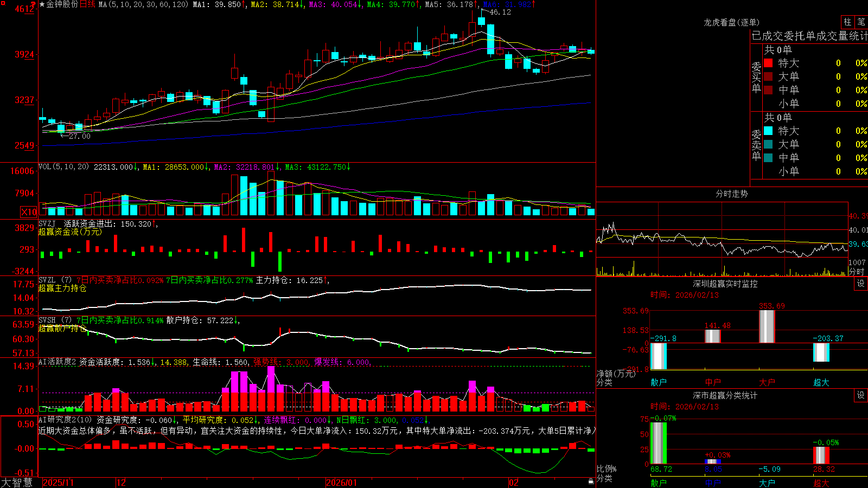Click the 27.00 low price label
Screen dimensions: 868x488
[x=80, y=136]
